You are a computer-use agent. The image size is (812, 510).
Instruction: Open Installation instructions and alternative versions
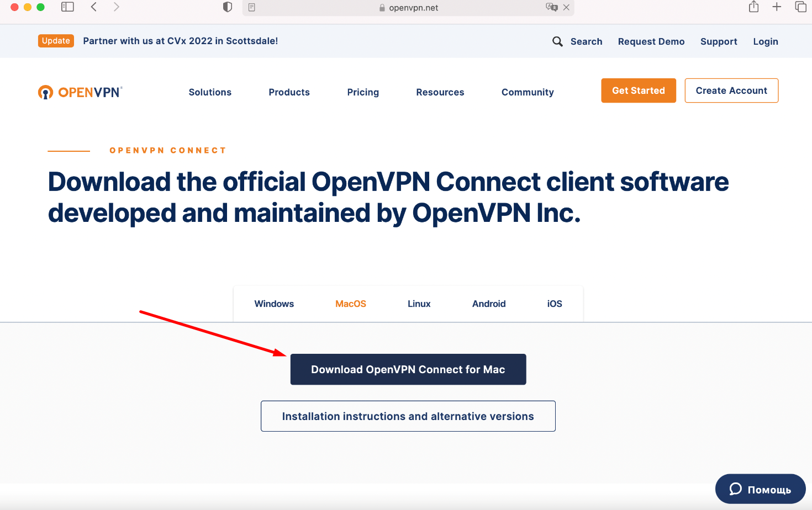(408, 416)
